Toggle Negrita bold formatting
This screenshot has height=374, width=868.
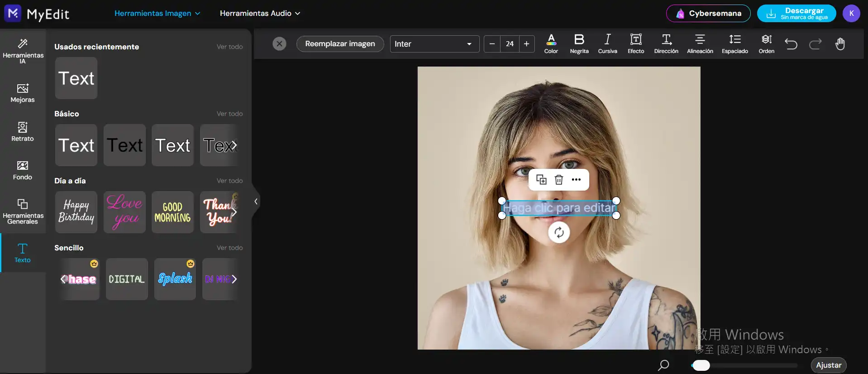[579, 43]
